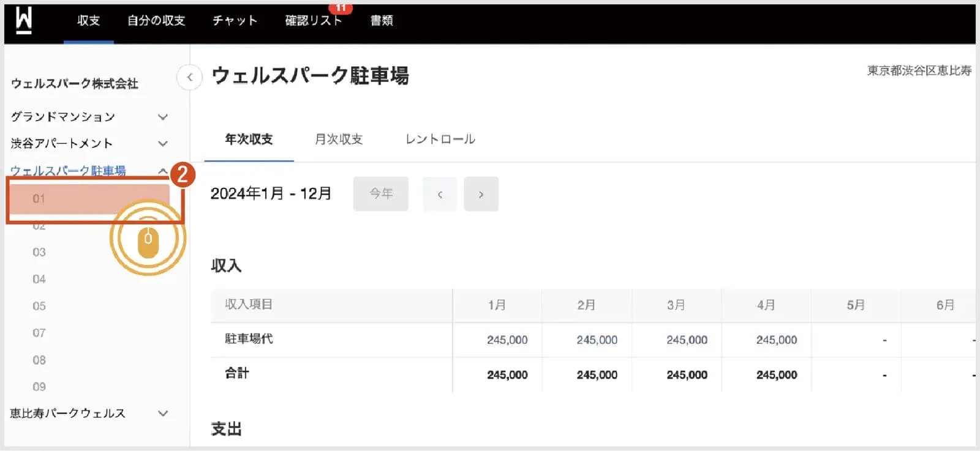Go to next year with right arrow
980x451 pixels.
(x=481, y=194)
